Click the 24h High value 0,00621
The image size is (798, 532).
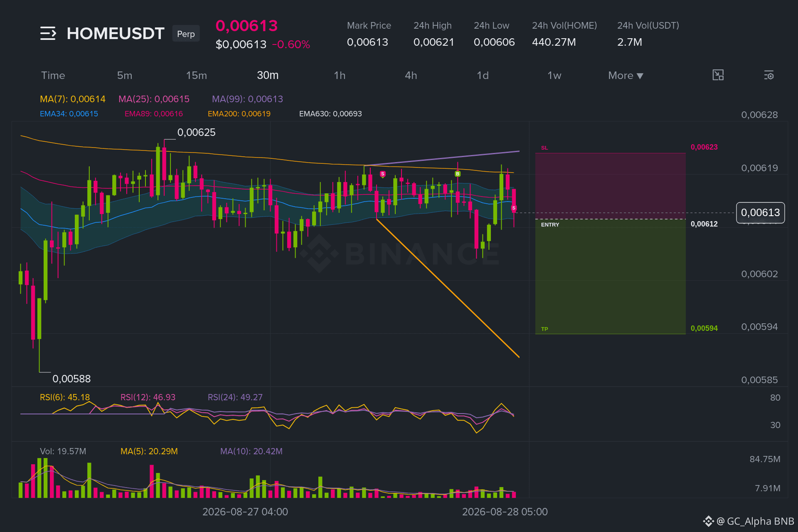click(x=433, y=42)
